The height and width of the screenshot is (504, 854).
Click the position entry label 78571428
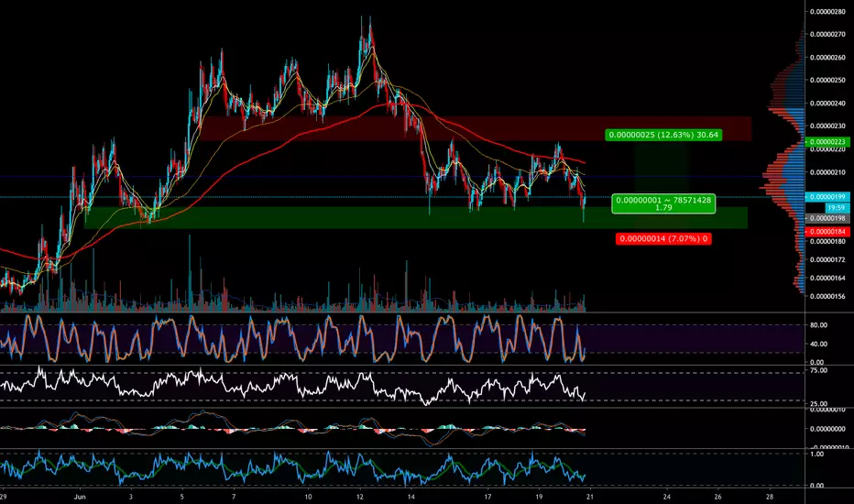coord(663,203)
